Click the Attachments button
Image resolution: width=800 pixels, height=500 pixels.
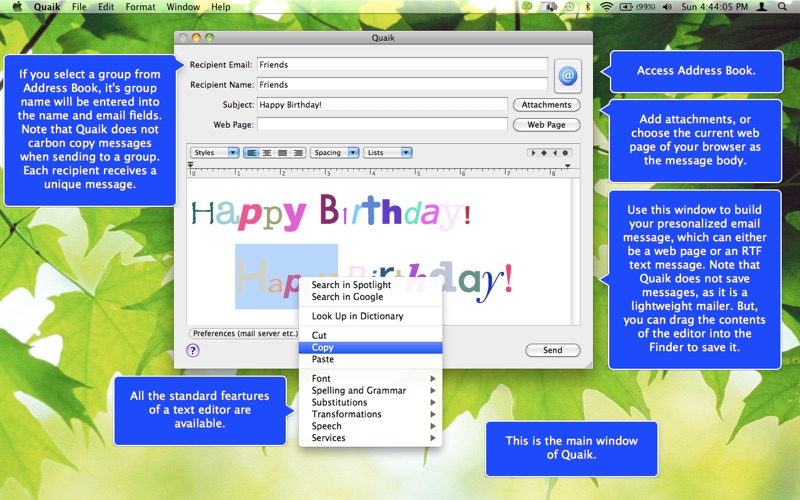pyautogui.click(x=546, y=105)
